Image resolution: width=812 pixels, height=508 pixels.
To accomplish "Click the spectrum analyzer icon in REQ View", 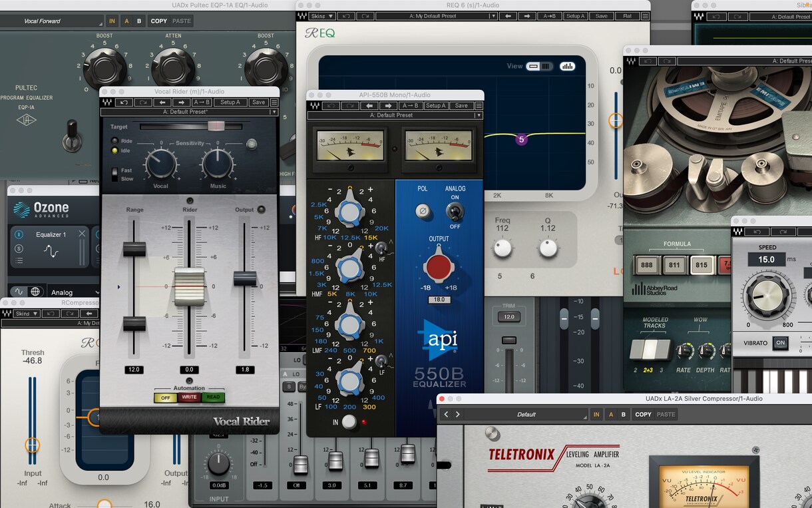I will tap(568, 66).
